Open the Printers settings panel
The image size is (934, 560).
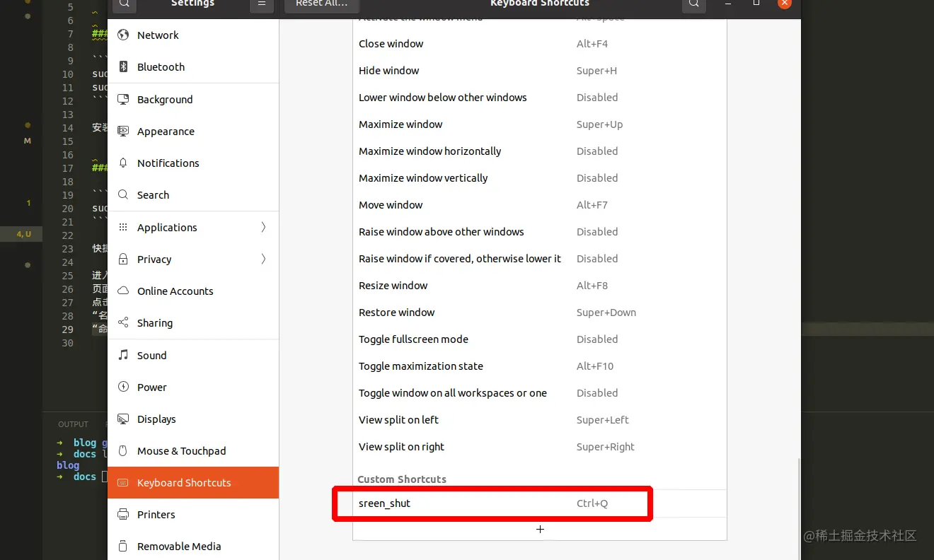point(193,515)
